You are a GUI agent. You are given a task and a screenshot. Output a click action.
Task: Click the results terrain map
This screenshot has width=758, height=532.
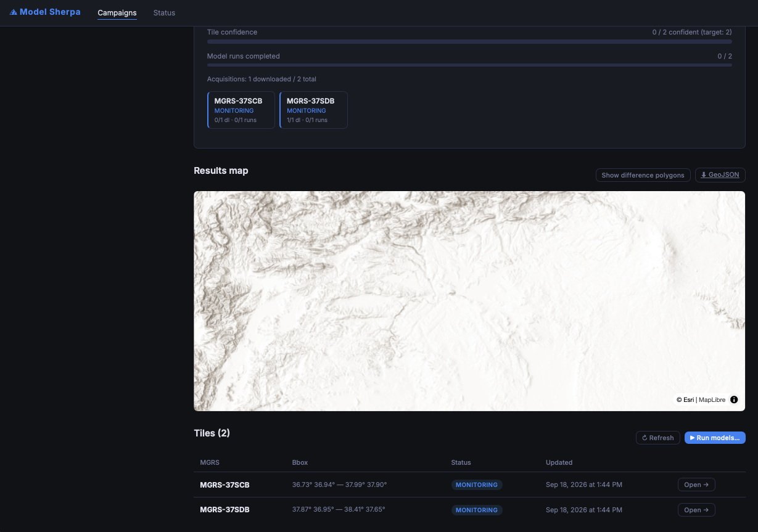pyautogui.click(x=469, y=301)
